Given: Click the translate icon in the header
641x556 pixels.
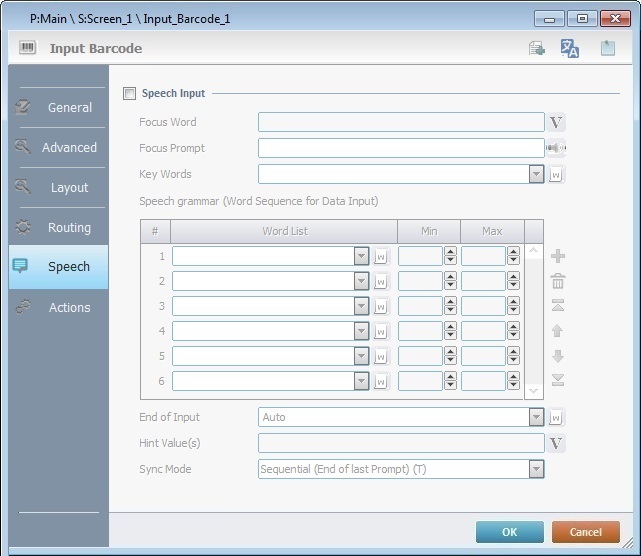Looking at the screenshot, I should [570, 48].
